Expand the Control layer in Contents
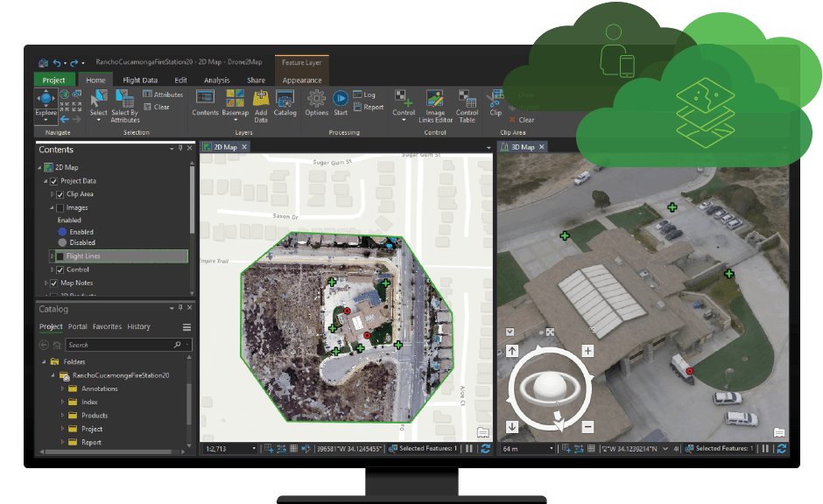Screen dimensions: 823x504 pos(52,269)
